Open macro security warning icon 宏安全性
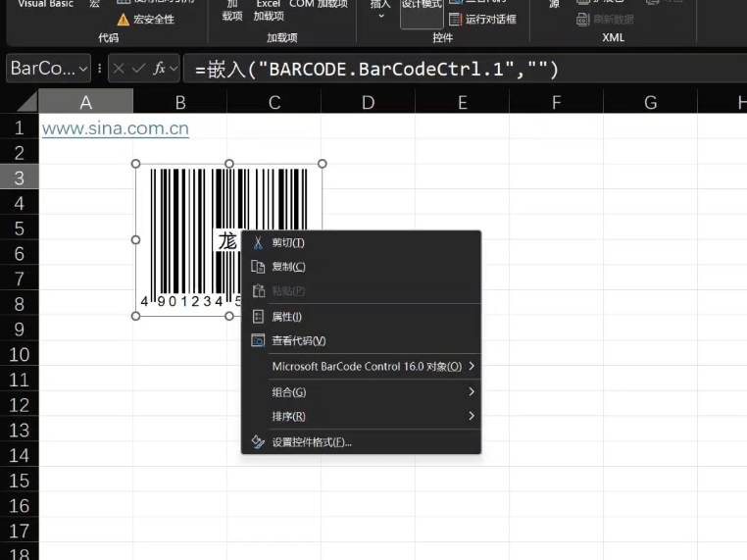 pyautogui.click(x=123, y=20)
